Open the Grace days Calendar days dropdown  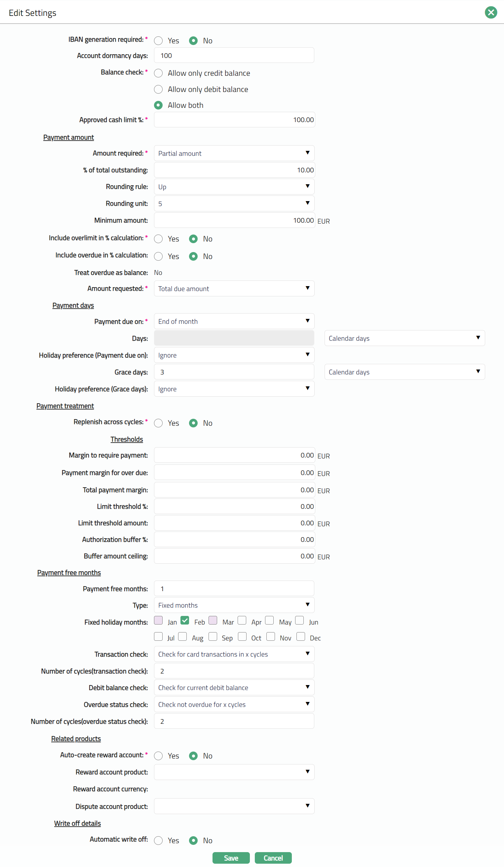[404, 372]
